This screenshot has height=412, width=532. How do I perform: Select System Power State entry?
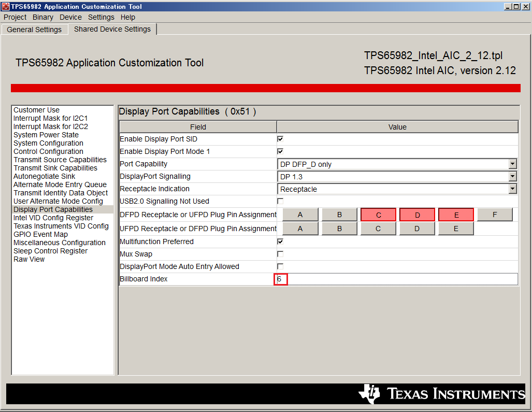pyautogui.click(x=46, y=135)
